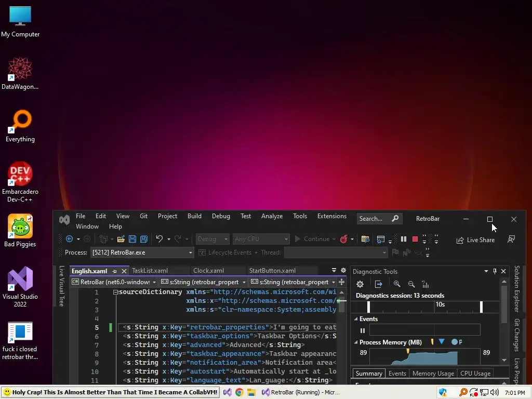Click the Visual Studio logo in title bar
The image size is (532, 399).
64,220
